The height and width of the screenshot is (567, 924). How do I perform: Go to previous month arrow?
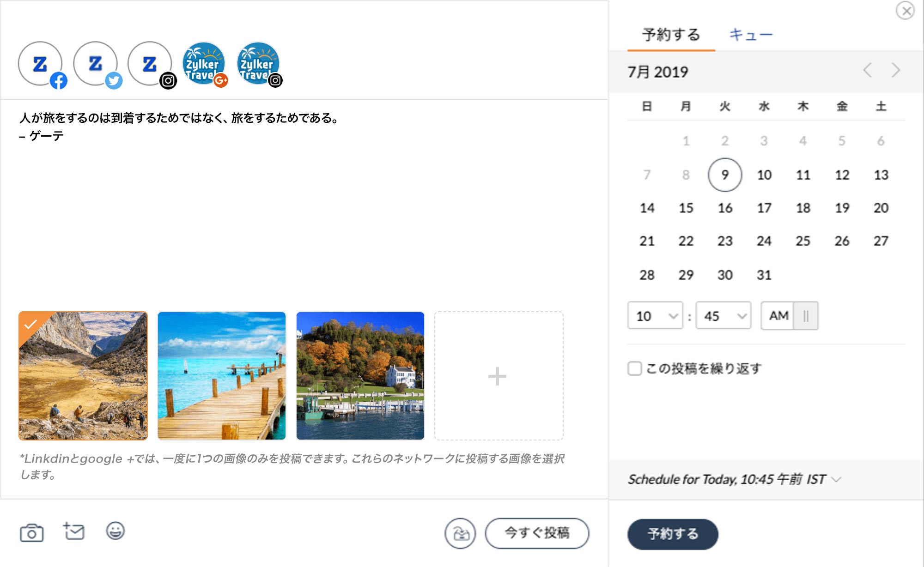tap(868, 71)
